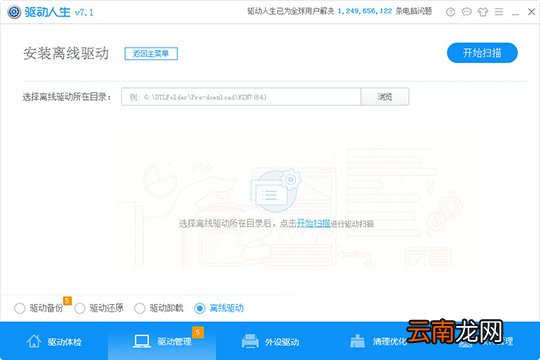This screenshot has width=540, height=360.
Task: Close the 驱动人生 window
Action: 531,12
